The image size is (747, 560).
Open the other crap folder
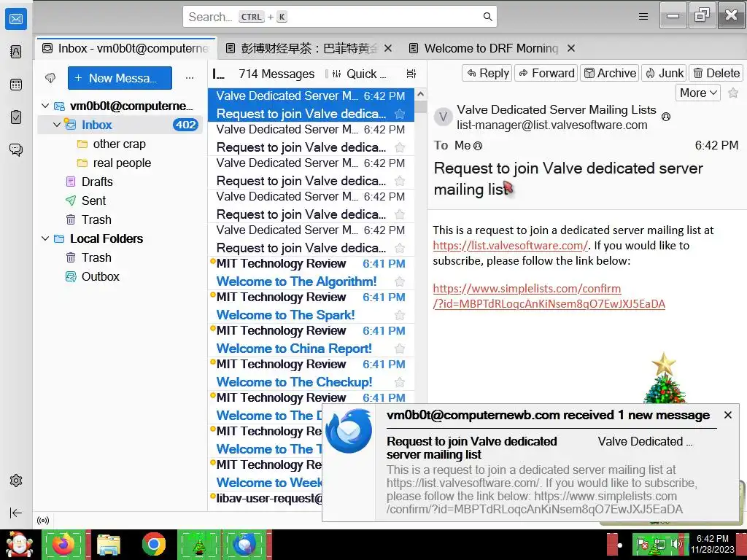(x=119, y=144)
